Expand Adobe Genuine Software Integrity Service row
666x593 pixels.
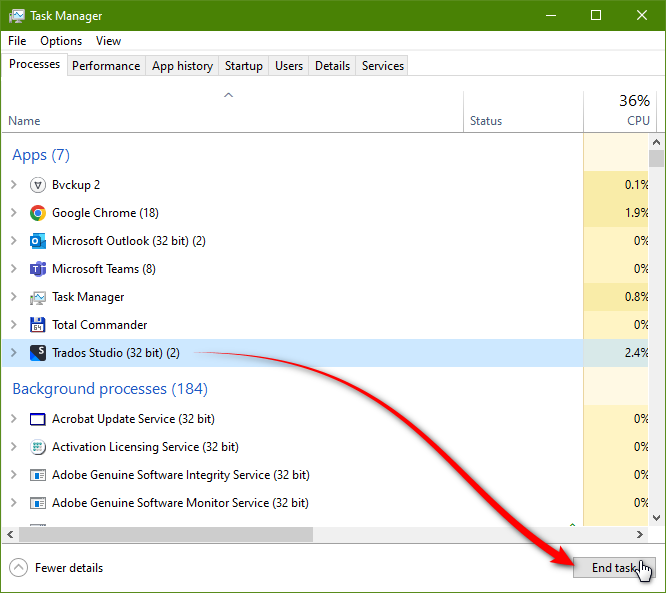tap(14, 475)
